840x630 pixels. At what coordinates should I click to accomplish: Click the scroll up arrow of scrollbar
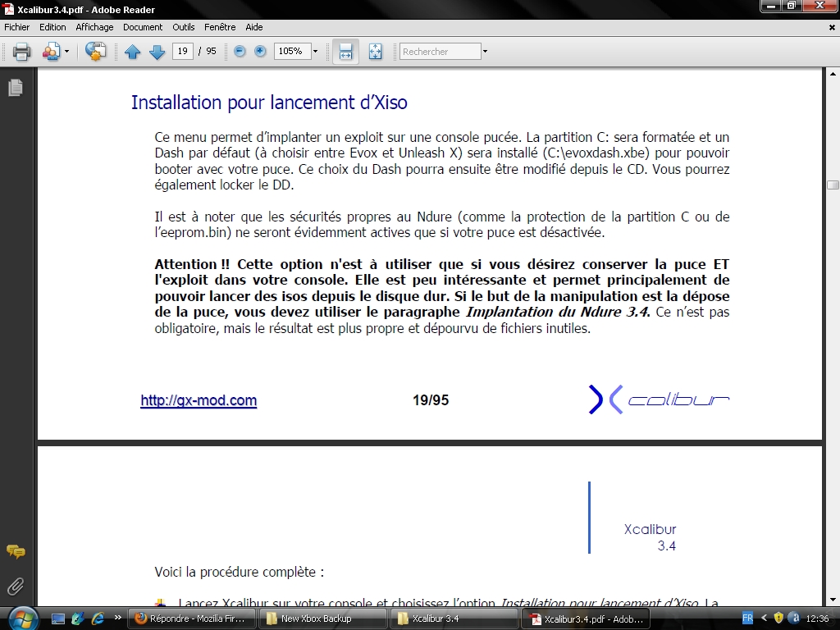click(833, 73)
